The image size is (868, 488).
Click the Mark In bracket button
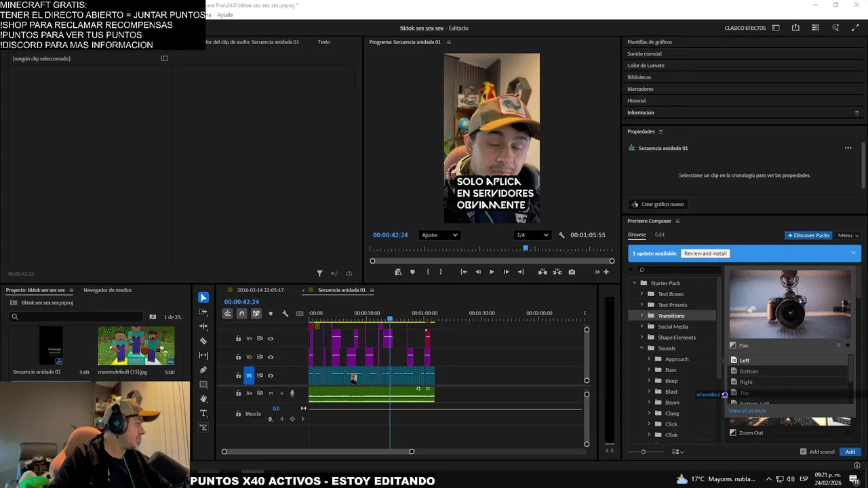427,272
